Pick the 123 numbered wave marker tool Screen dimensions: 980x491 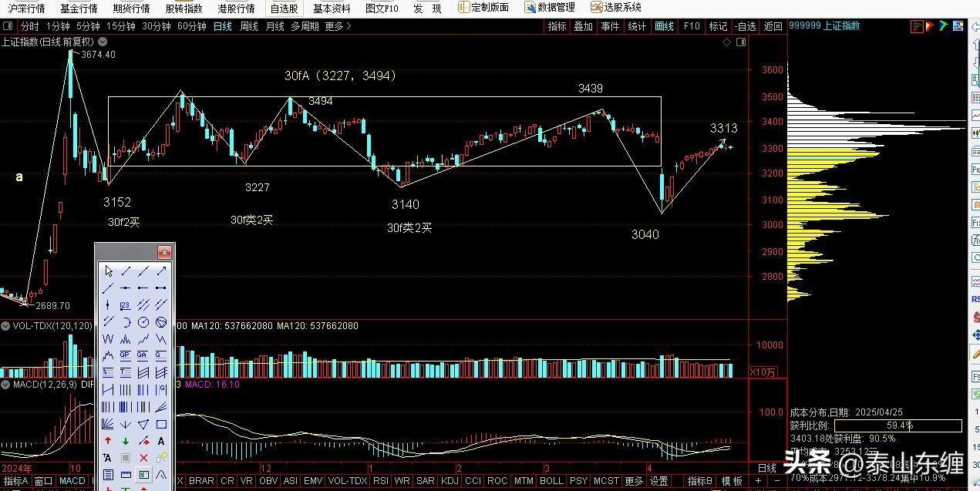tap(126, 304)
